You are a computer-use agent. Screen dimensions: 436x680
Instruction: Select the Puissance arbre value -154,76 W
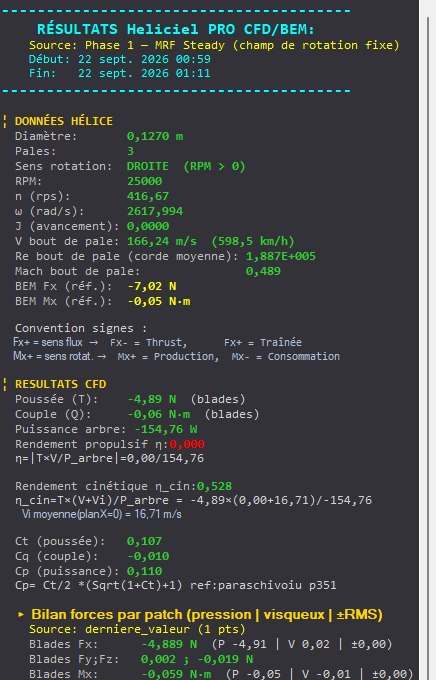[166, 429]
